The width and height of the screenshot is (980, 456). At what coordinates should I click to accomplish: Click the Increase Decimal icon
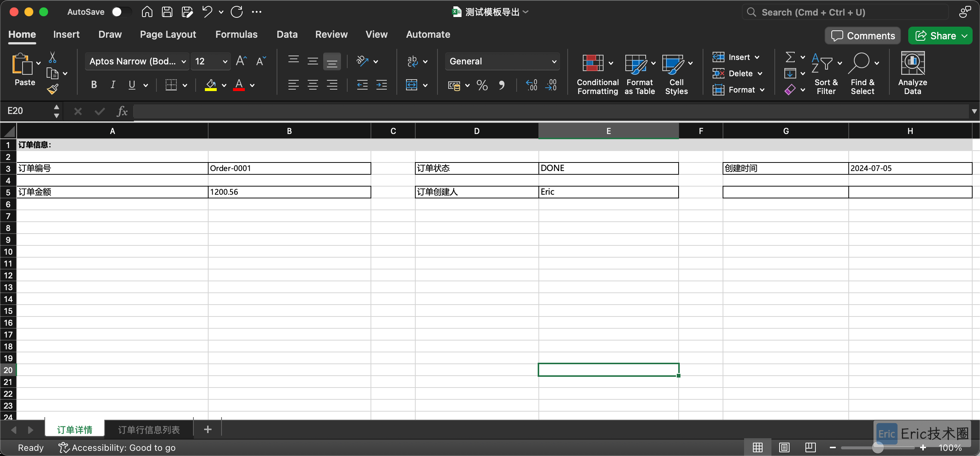coord(531,85)
